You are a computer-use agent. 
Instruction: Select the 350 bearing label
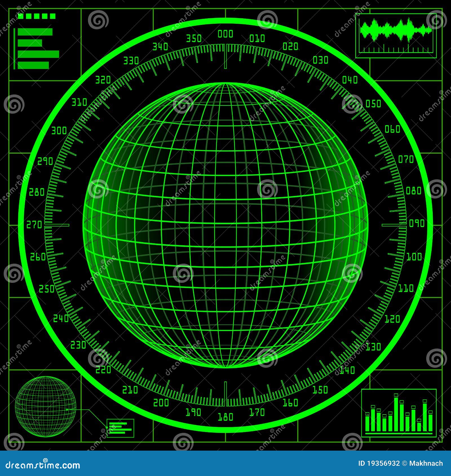(194, 38)
